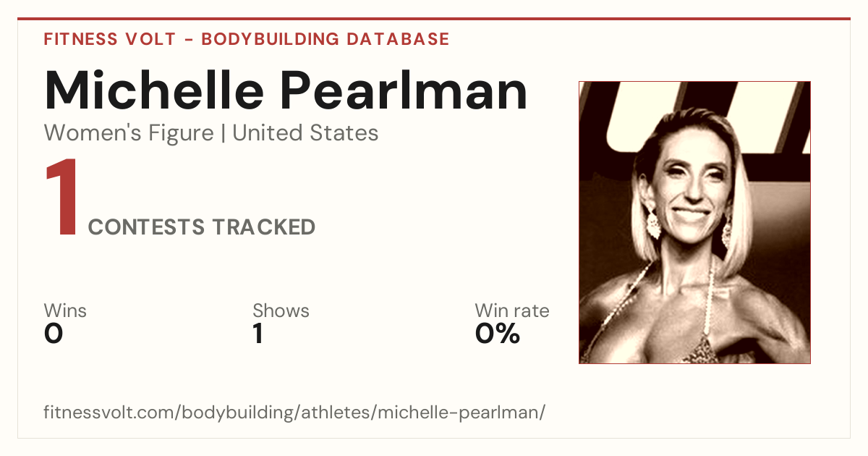The width and height of the screenshot is (868, 456).
Task: Select the Michelle Pearlman name heading
Action: click(286, 90)
